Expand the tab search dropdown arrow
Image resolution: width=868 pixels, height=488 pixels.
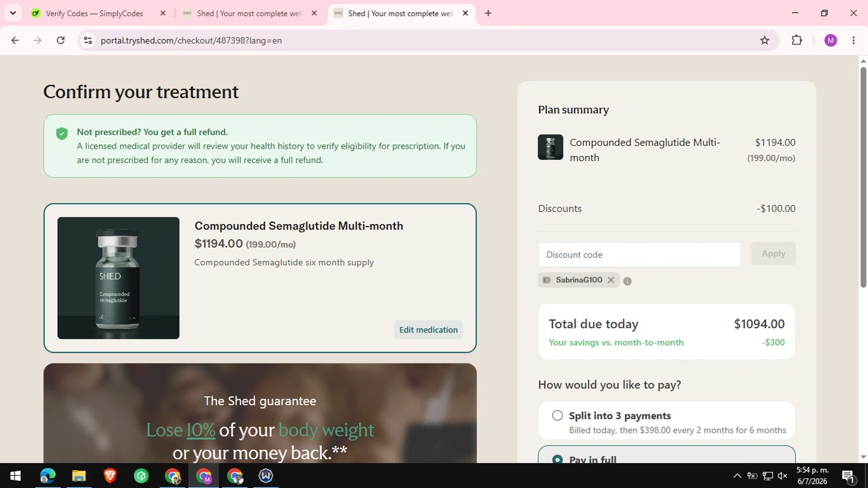coord(13,13)
